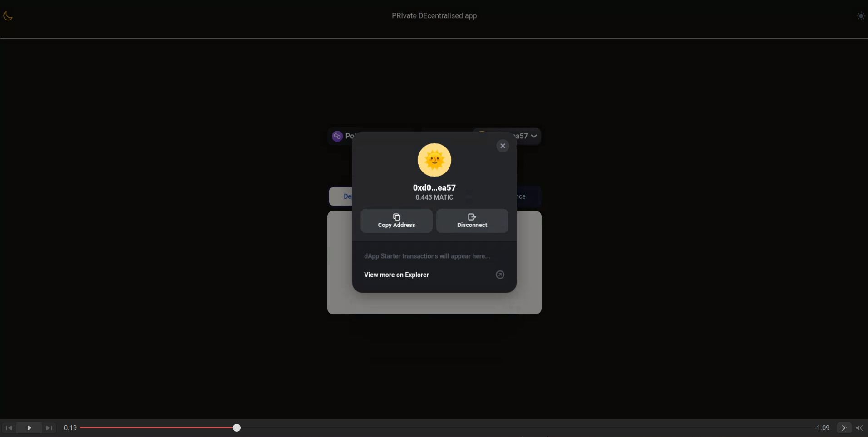Click the video progress slider knob

coord(237,427)
